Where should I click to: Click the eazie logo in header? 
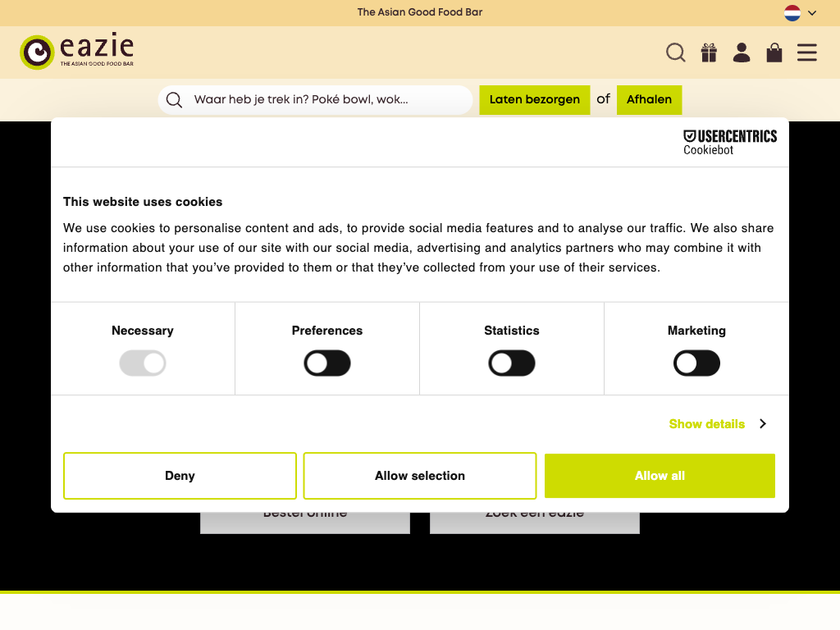pyautogui.click(x=76, y=52)
